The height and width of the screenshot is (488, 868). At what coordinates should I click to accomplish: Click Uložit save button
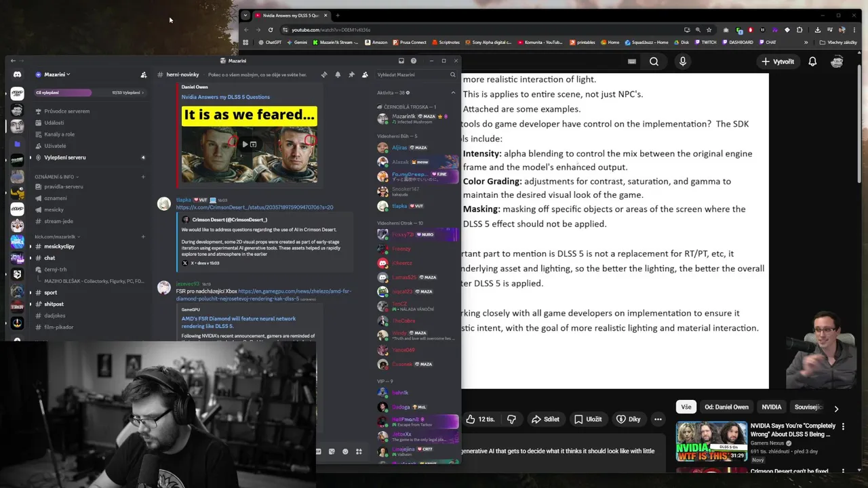tap(588, 420)
